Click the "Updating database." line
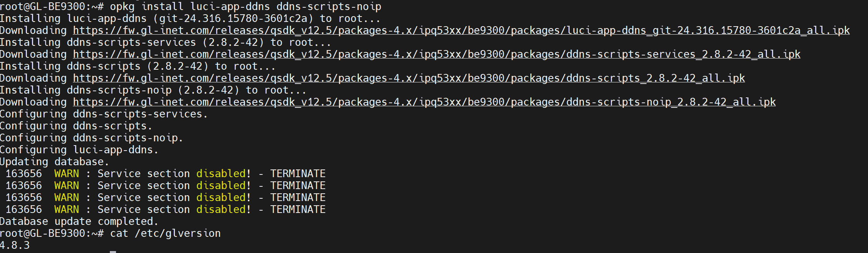 54,162
